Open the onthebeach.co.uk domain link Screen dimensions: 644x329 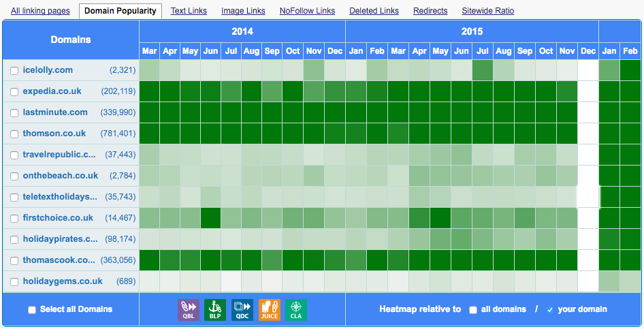coord(61,176)
